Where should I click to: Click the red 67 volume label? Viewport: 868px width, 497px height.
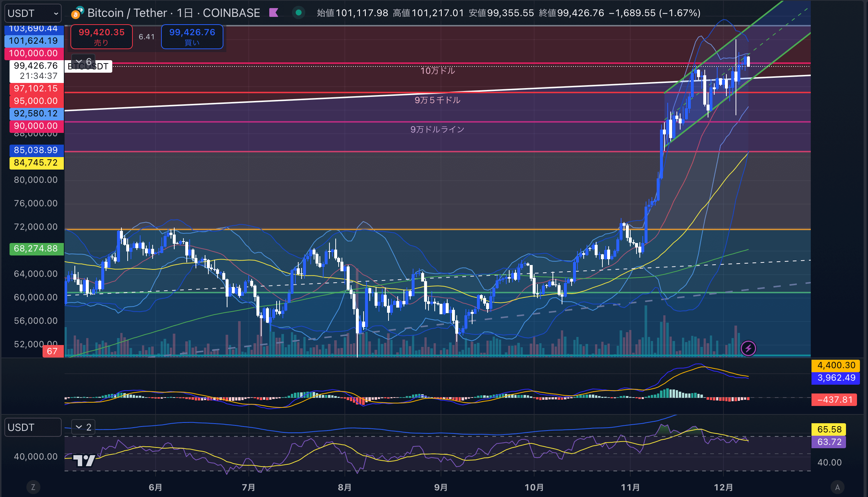tap(53, 351)
